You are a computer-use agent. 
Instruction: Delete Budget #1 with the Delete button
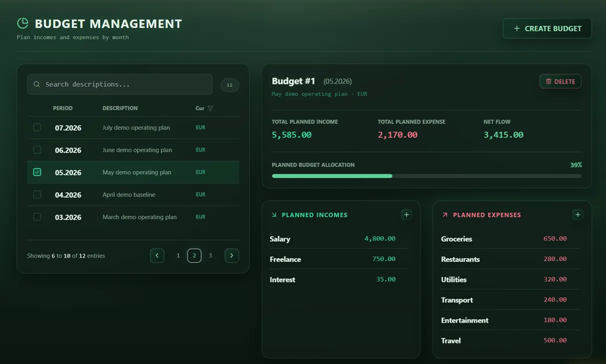pyautogui.click(x=560, y=81)
